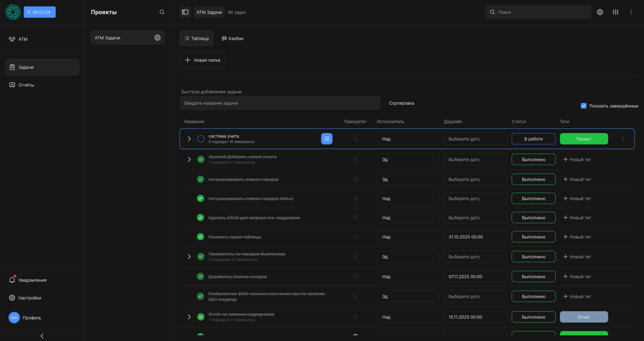Screen dimensions: 644x341
Task: Click search icon in Проекты panel
Action: 162,12
